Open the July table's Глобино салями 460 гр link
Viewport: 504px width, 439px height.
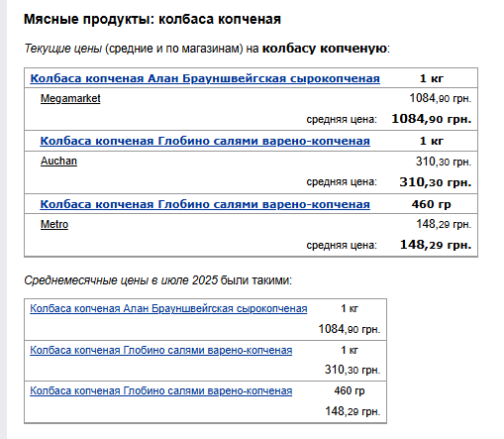(x=161, y=390)
